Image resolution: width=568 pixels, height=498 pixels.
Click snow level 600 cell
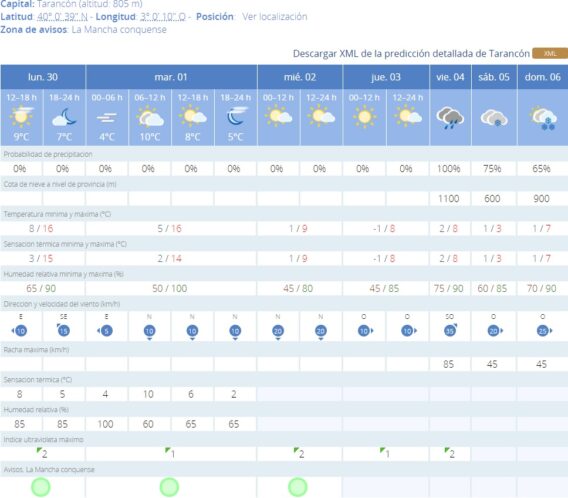click(492, 198)
